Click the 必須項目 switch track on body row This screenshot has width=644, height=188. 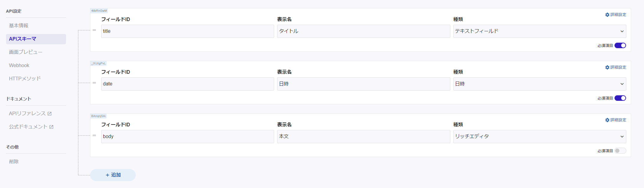(620, 151)
